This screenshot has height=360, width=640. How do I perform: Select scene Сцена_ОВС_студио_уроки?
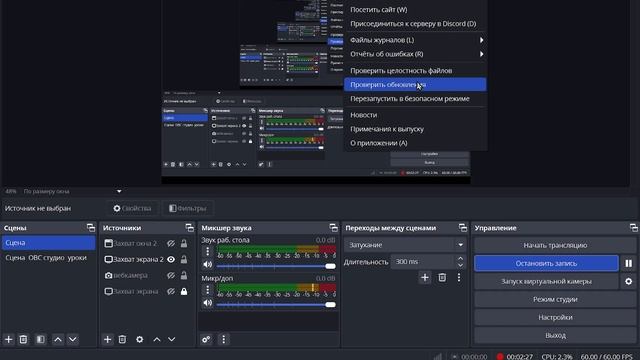tap(48, 258)
